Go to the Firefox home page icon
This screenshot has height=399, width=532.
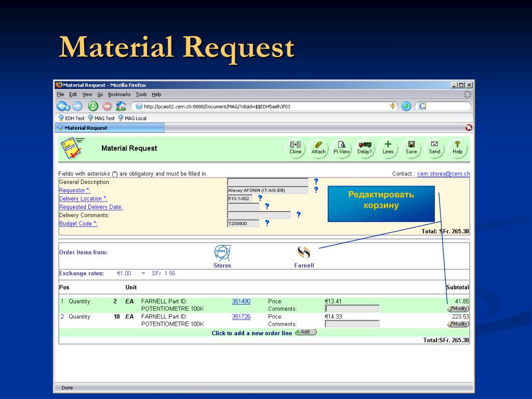pyautogui.click(x=121, y=106)
